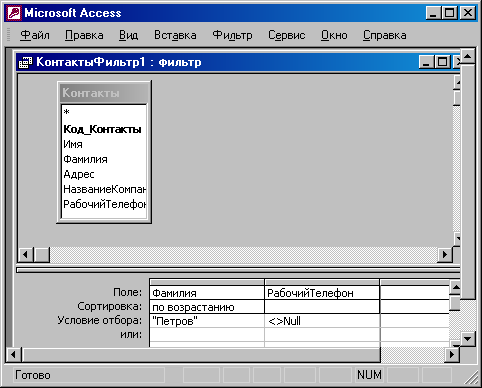The width and height of the screenshot is (482, 388).
Task: Click down arrow of design grid vertical scrollbar
Action: (x=455, y=343)
